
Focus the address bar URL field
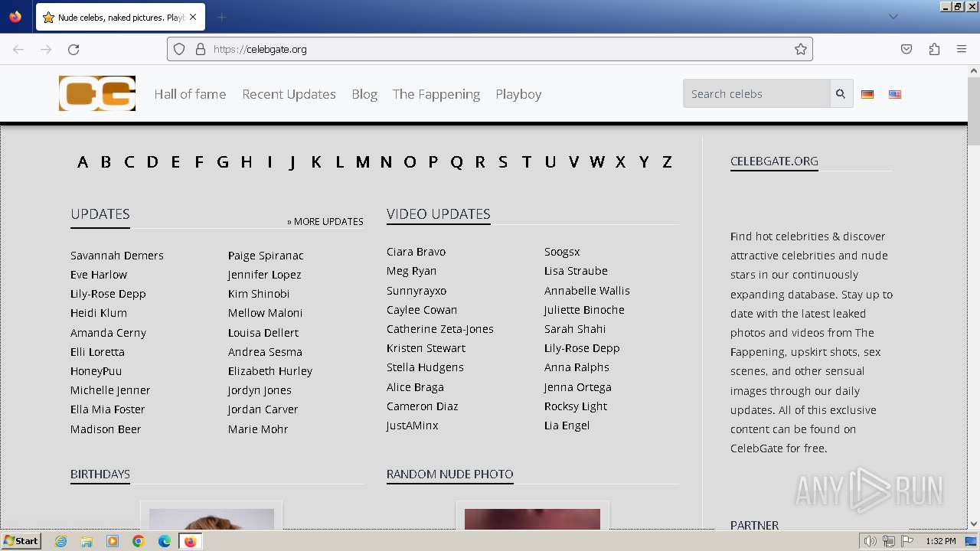[x=490, y=49]
